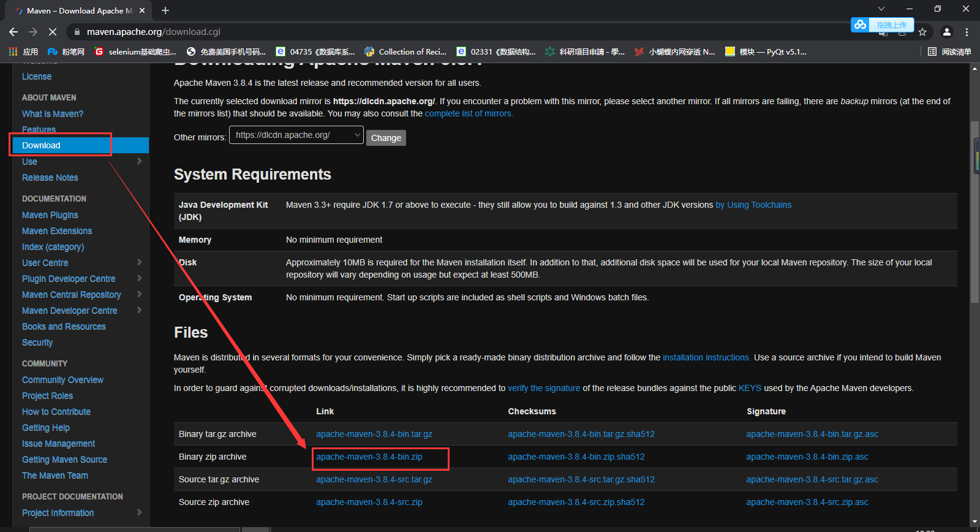This screenshot has width=980, height=532.
Task: Open the Collection of Reci... bookmark
Action: 405,51
